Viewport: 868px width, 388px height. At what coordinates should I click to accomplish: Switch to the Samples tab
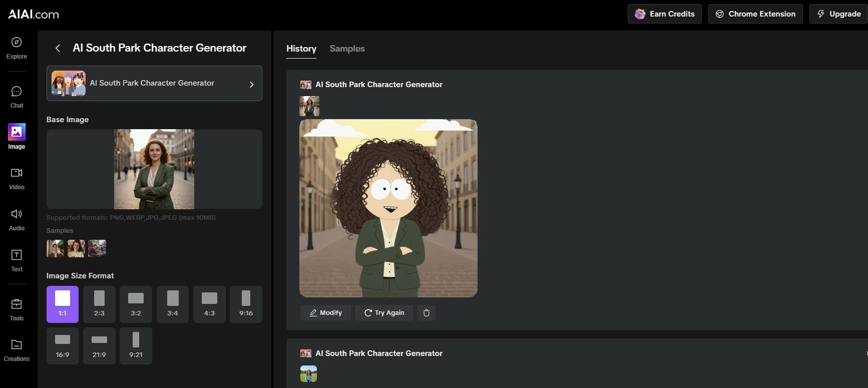pos(347,49)
